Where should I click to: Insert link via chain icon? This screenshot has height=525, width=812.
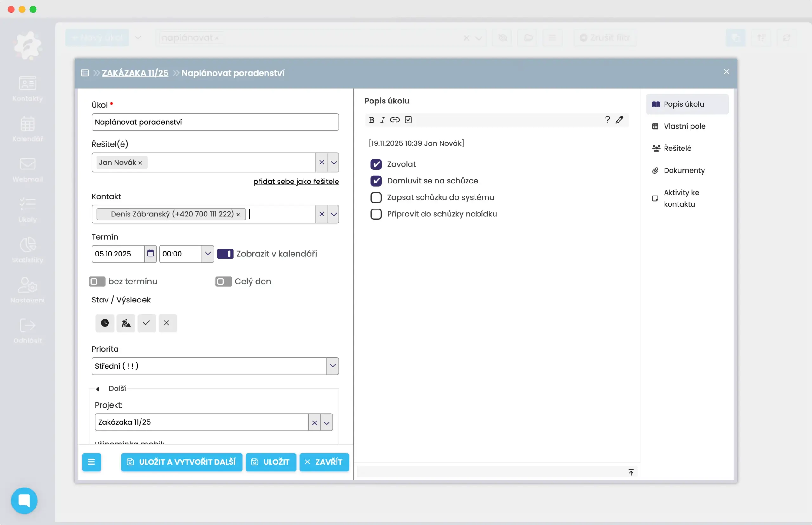395,120
